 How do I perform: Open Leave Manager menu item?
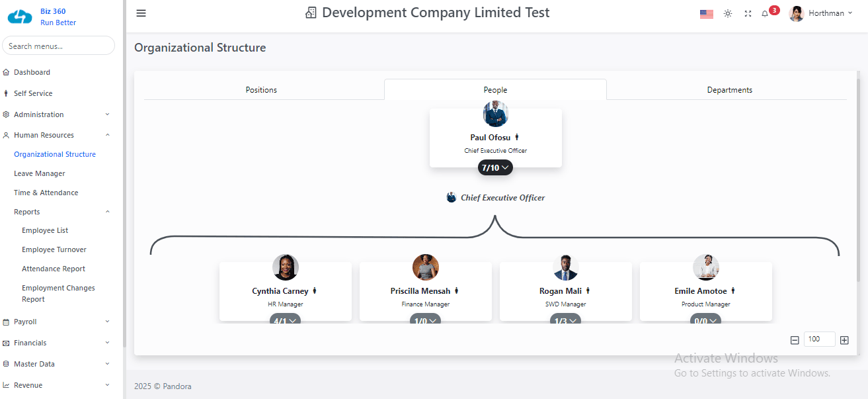pyautogui.click(x=40, y=173)
